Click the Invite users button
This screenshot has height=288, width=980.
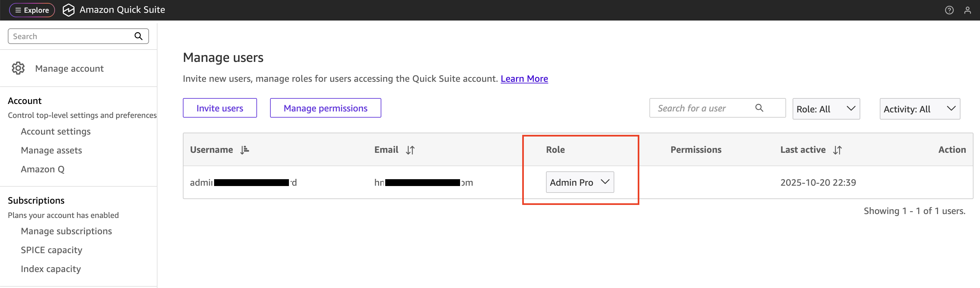(x=220, y=108)
